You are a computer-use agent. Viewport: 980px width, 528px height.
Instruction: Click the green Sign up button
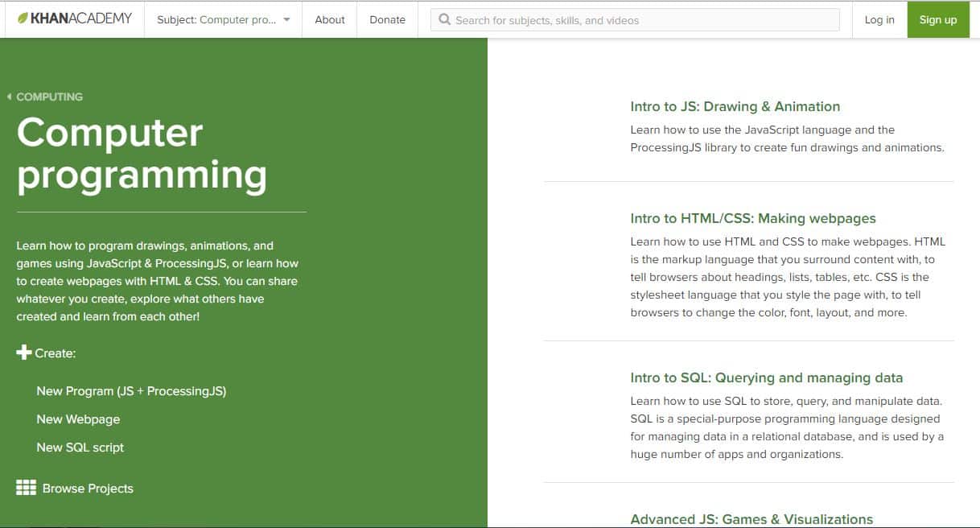[937, 19]
